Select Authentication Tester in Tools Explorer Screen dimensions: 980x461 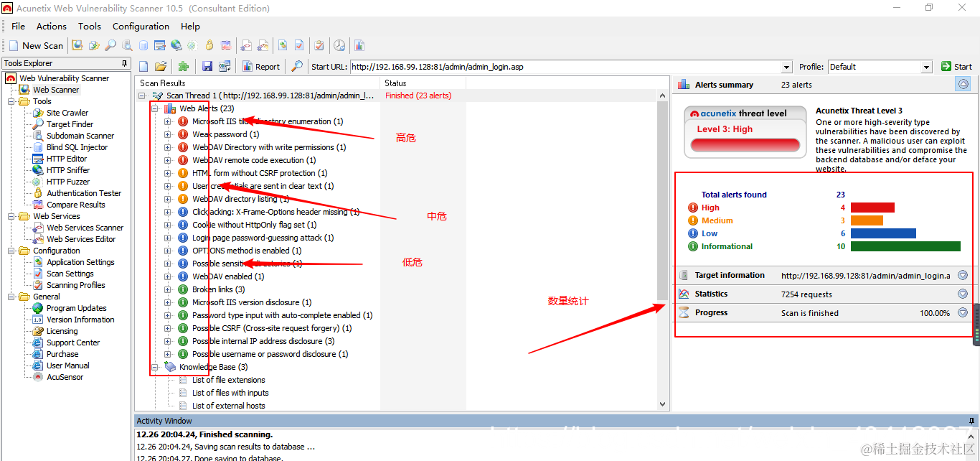pyautogui.click(x=84, y=193)
